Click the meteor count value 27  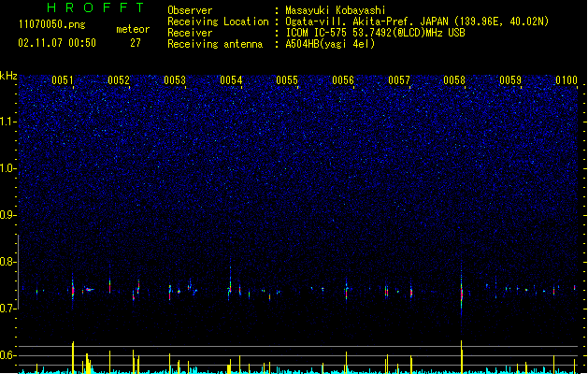pos(136,43)
